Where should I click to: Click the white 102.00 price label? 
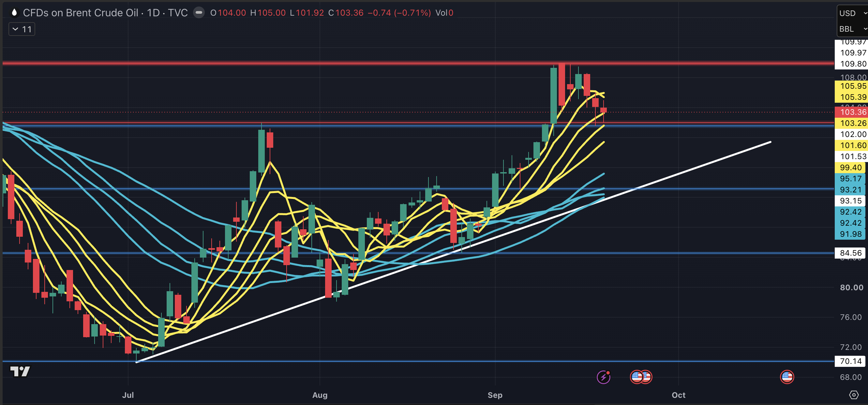[x=851, y=134]
